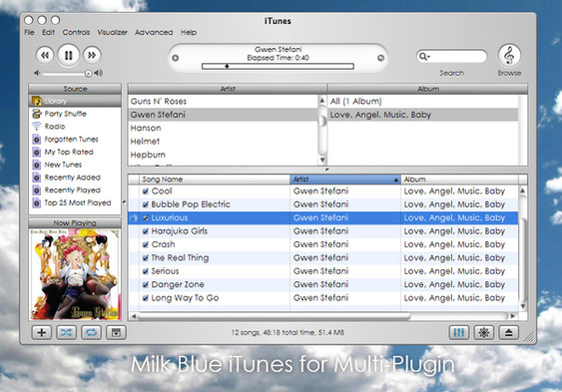Select All (1 Album) entry

point(423,102)
